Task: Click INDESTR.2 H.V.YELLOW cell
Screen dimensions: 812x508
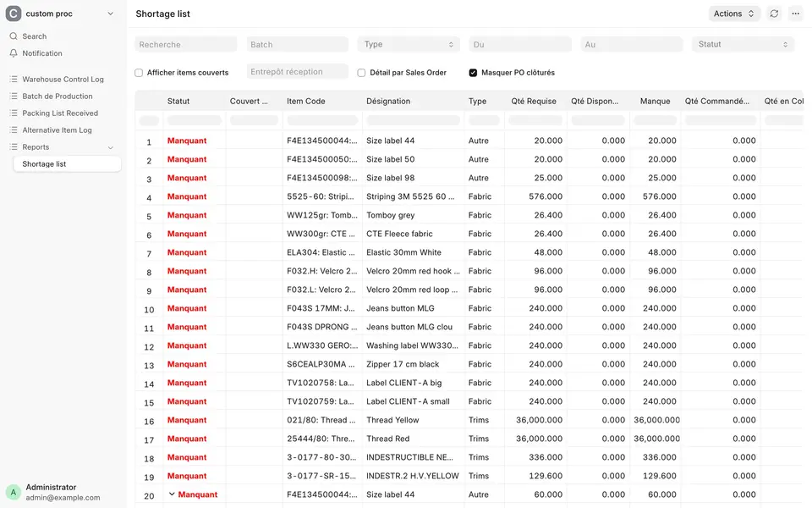Action: coord(413,477)
